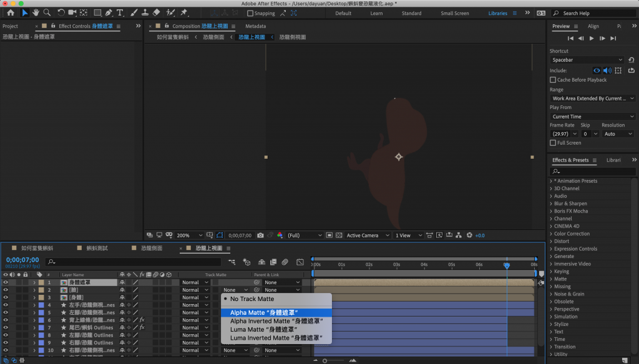Hide layer 10 with its eye icon
639x364 pixels.
(x=5, y=350)
